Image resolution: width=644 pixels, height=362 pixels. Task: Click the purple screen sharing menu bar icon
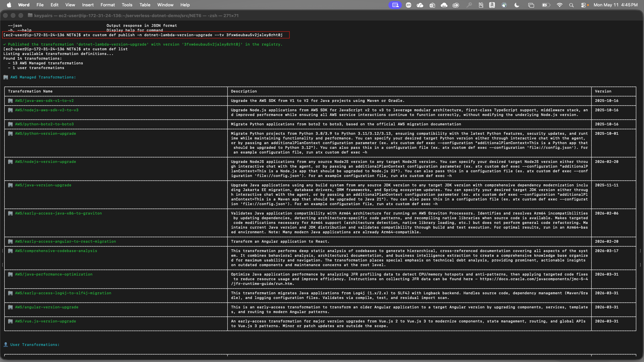tap(395, 5)
